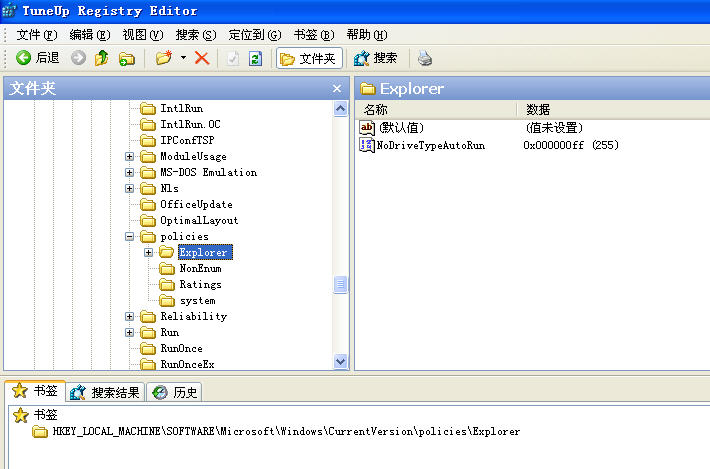Screen dimensions: 710x469
Task: Switch to the 书签 bookmarks tab
Action: pos(35,391)
